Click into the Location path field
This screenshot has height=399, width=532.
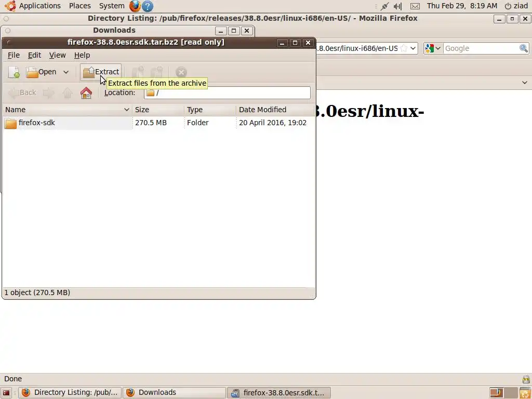[227, 92]
